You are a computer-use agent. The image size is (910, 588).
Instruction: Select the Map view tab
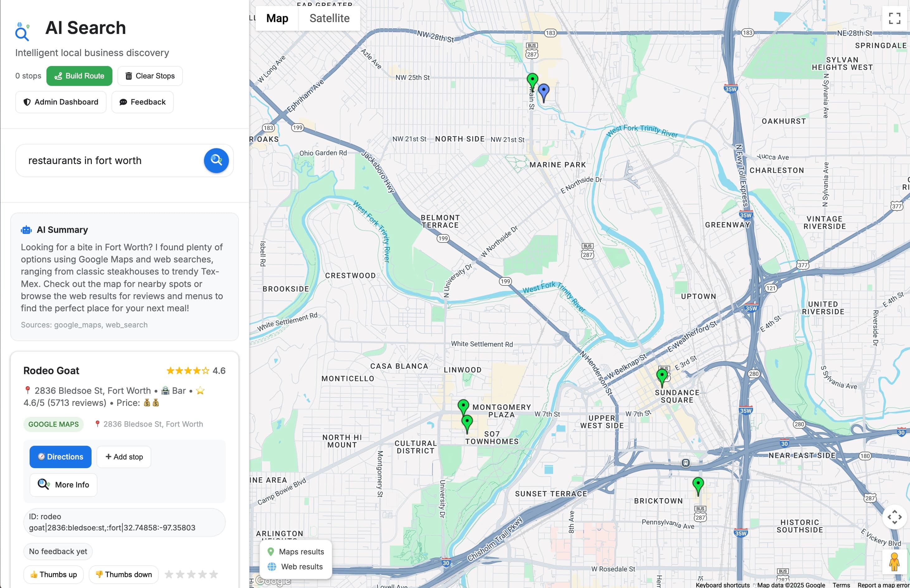click(x=277, y=18)
